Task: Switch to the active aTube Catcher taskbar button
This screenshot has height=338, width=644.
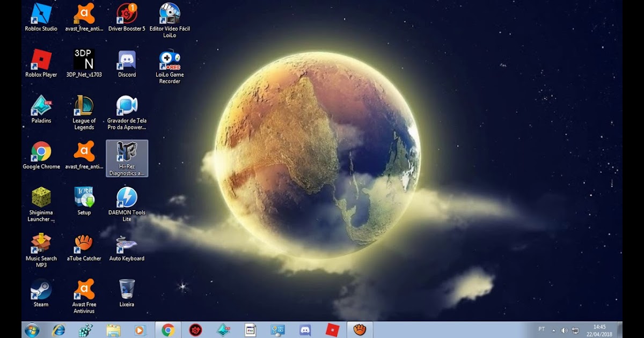Action: pyautogui.click(x=360, y=330)
